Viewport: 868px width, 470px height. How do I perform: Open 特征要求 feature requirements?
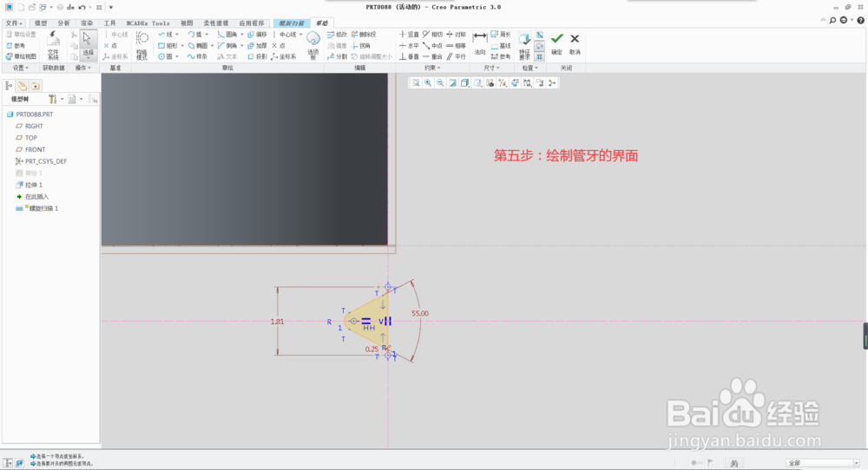(x=524, y=45)
